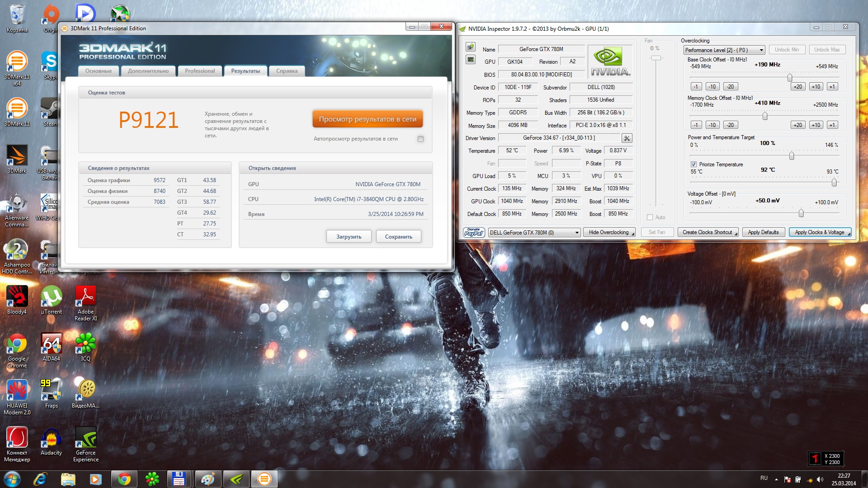Open sensor monitoring icon below the screenshot icon
This screenshot has width=868, height=488.
[x=471, y=60]
